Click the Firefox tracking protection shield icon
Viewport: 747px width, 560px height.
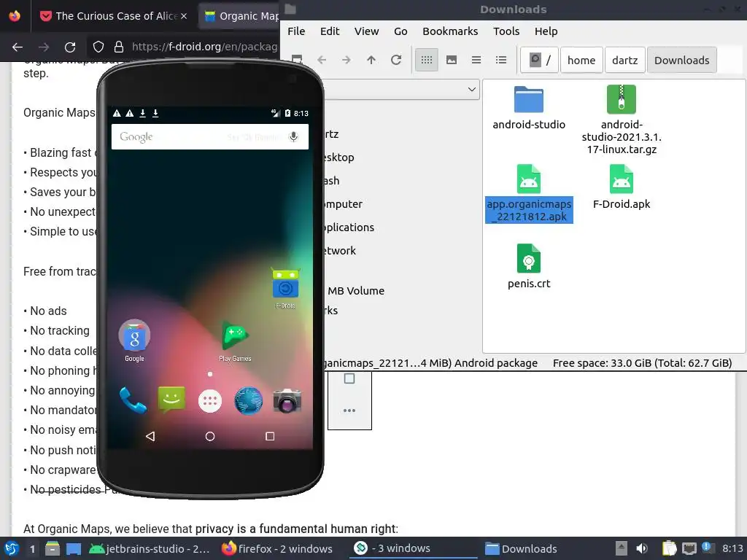point(98,47)
